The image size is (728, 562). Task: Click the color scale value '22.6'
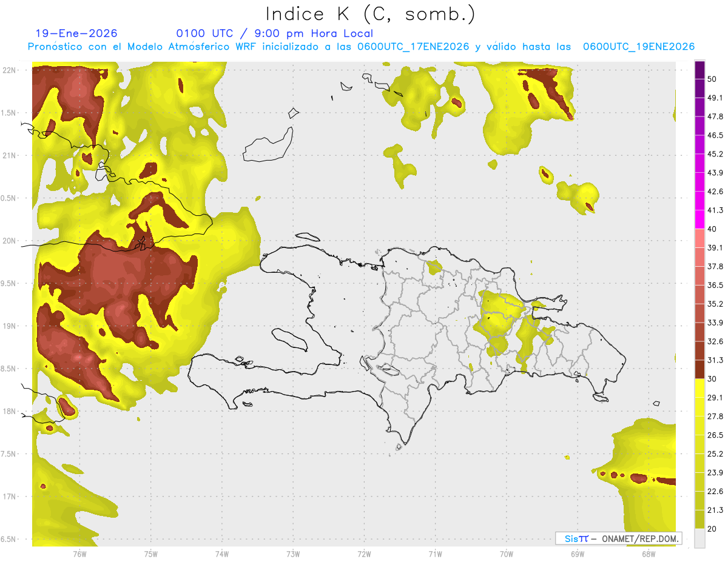(x=715, y=492)
